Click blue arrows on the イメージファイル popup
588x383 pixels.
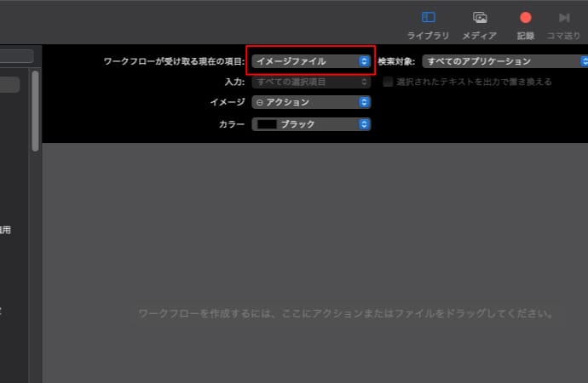[364, 61]
